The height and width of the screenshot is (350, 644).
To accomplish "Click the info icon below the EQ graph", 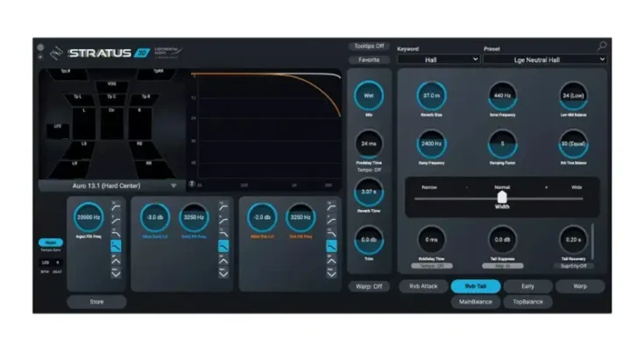I will tap(192, 185).
